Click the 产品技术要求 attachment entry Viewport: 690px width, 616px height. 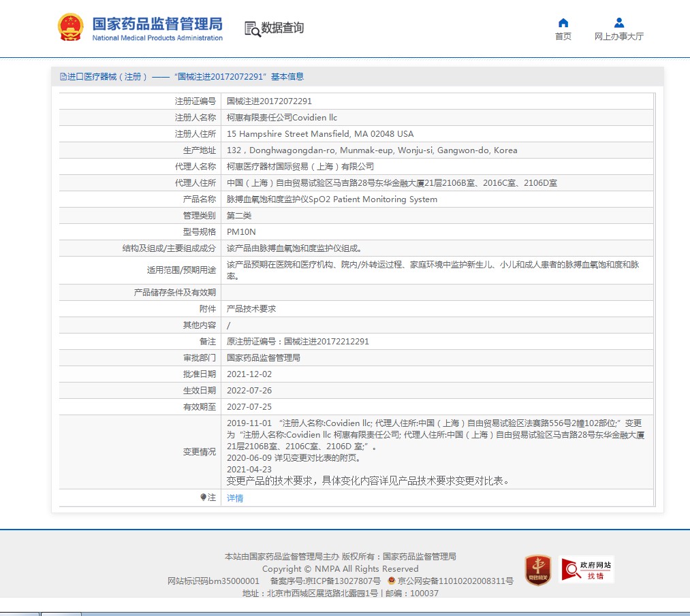251,308
